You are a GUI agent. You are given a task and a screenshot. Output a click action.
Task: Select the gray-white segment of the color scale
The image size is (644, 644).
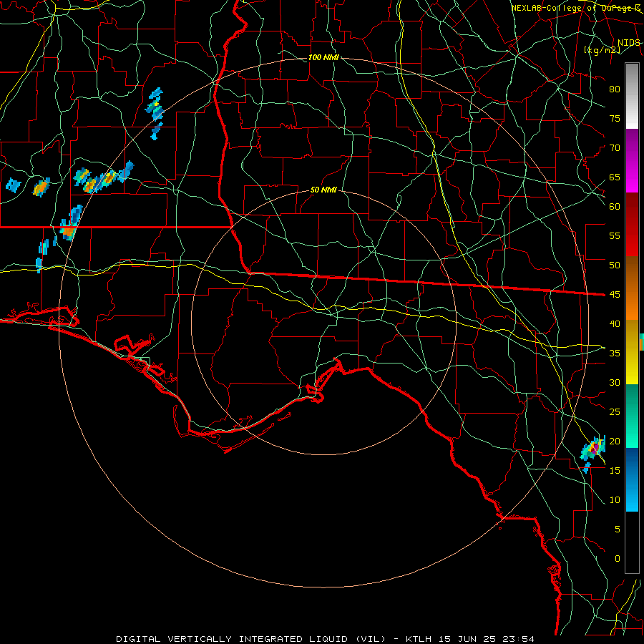[x=632, y=96]
